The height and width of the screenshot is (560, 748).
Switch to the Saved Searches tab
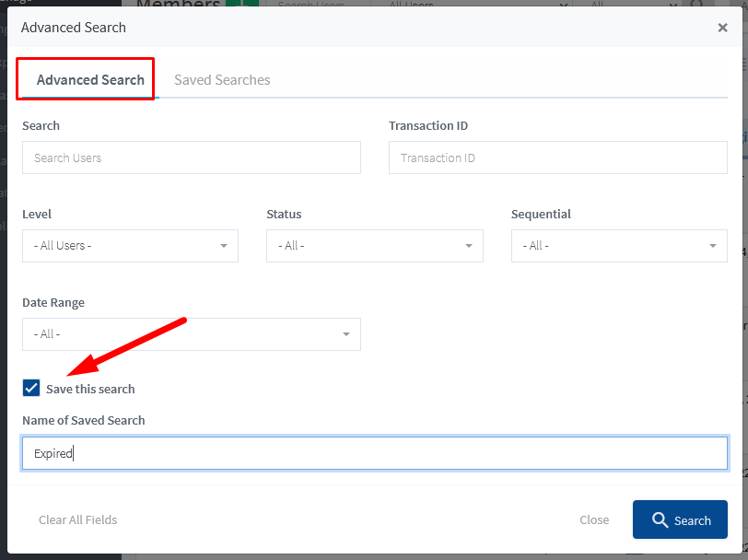(x=222, y=80)
